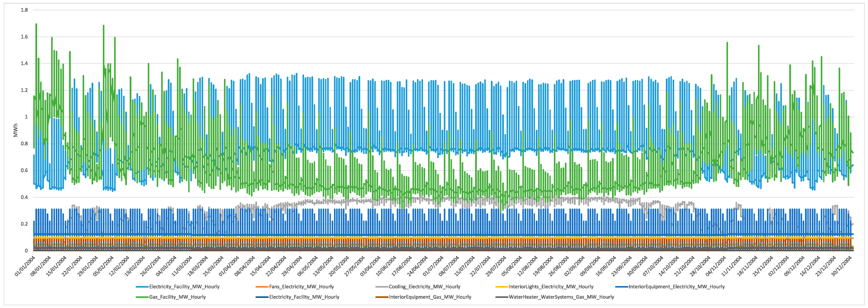Viewport: 868px width, 308px height.
Task: Click the 1.8 y-axis tick label
Action: (24, 10)
